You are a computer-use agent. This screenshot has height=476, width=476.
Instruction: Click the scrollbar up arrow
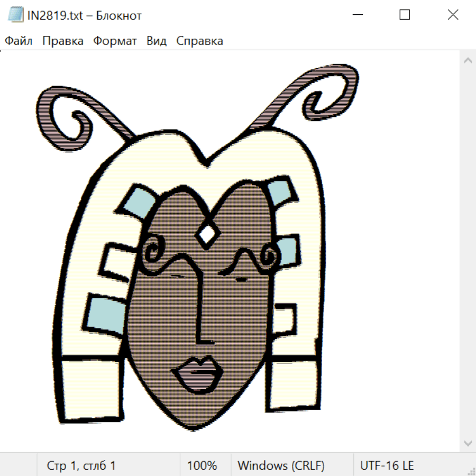click(468, 61)
